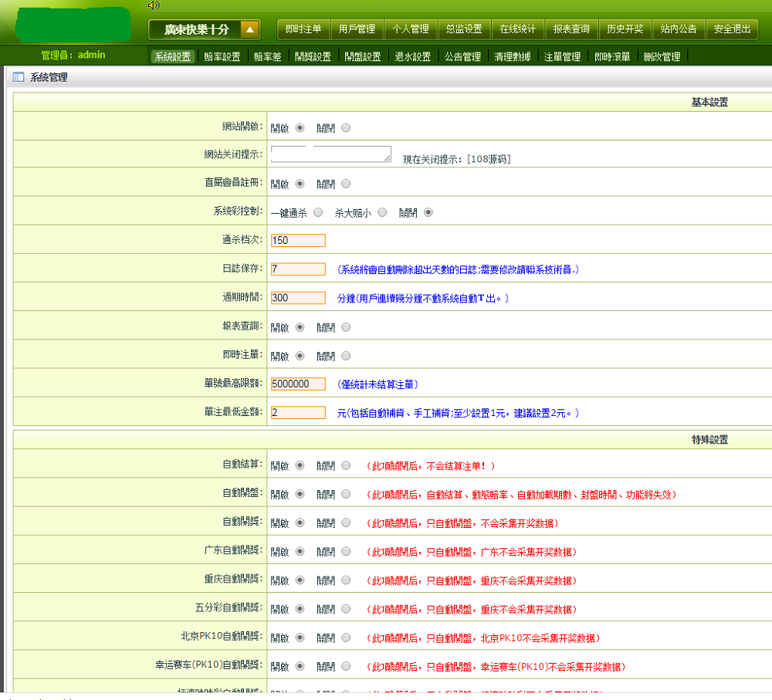
Task: Go to 历史开奖 menu item
Action: (x=625, y=29)
